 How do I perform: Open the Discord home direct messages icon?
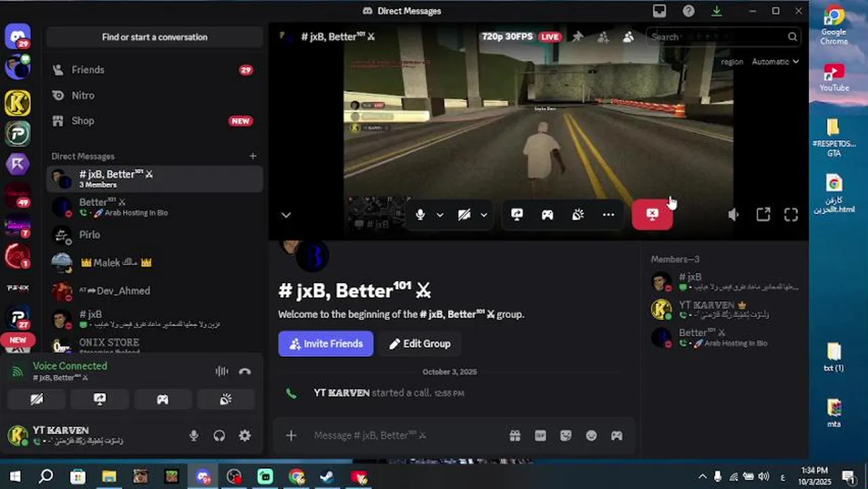[x=18, y=36]
